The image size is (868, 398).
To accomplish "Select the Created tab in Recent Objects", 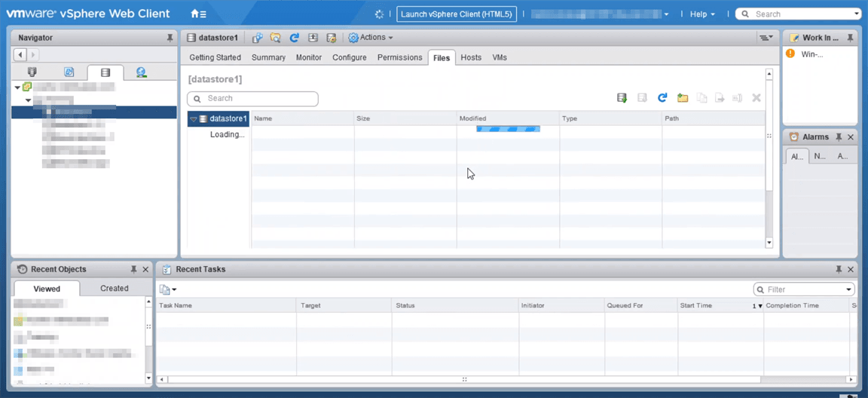I will coord(115,289).
